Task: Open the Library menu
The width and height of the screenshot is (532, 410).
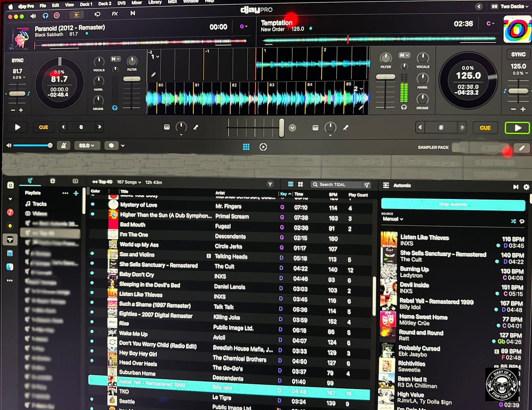Action: tap(155, 2)
